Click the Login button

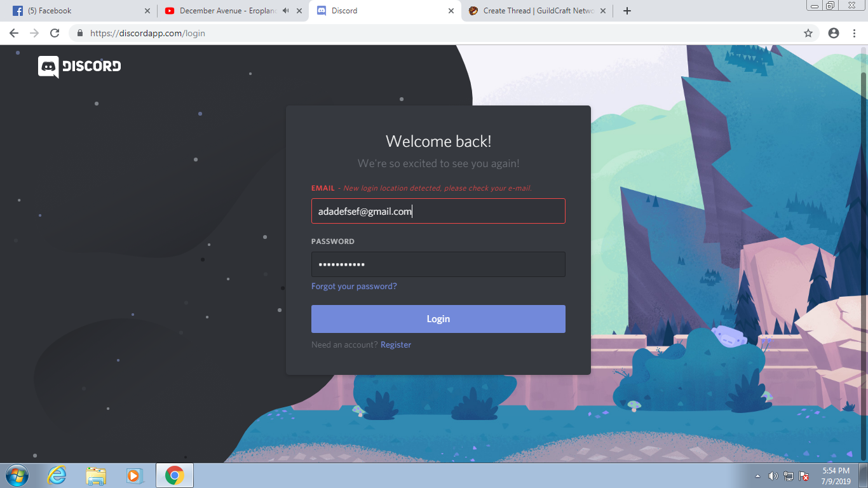tap(438, 319)
